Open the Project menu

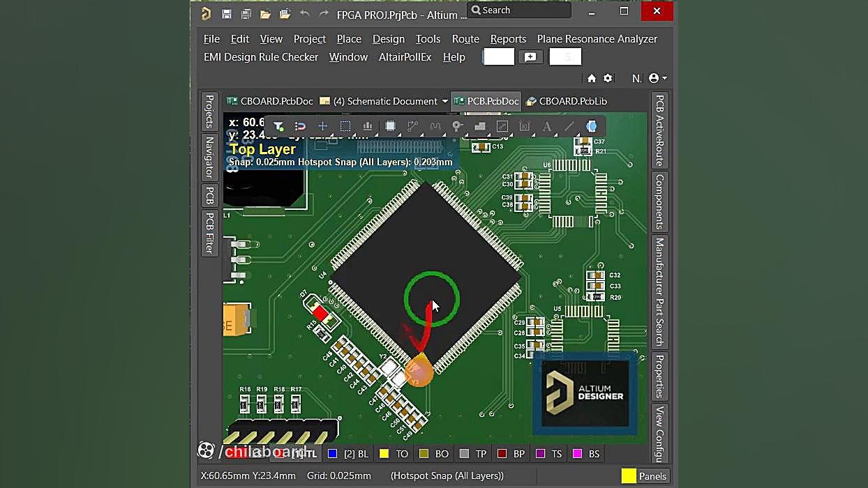(x=310, y=39)
